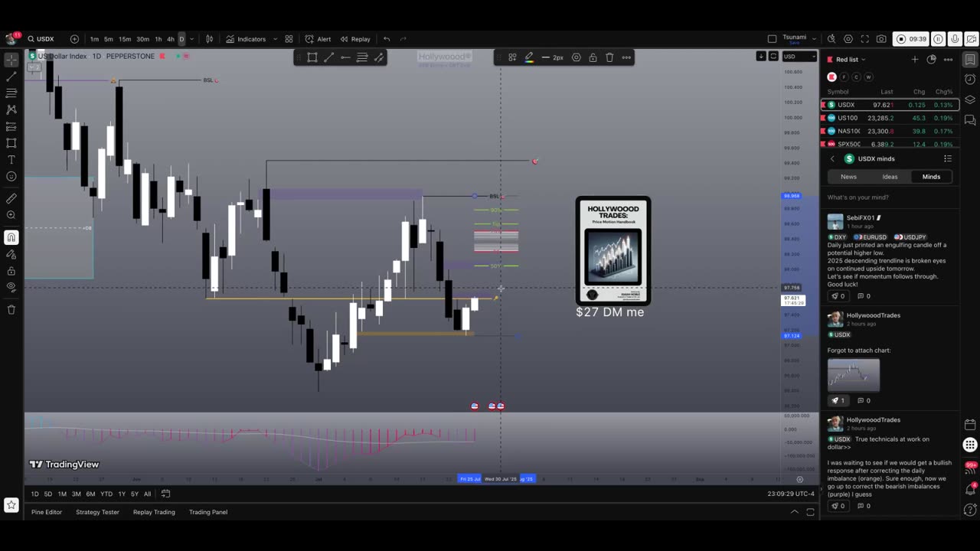Delete selected drawing via floating toolbar trash
The image size is (980, 551).
coord(609,57)
